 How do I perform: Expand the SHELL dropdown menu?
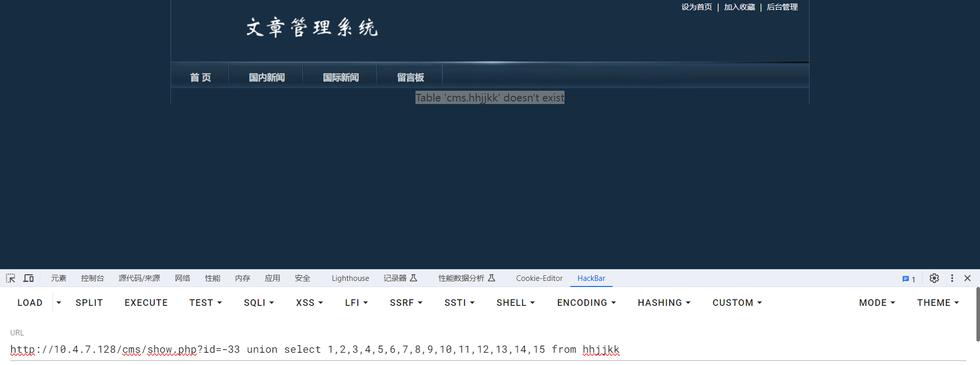(516, 303)
